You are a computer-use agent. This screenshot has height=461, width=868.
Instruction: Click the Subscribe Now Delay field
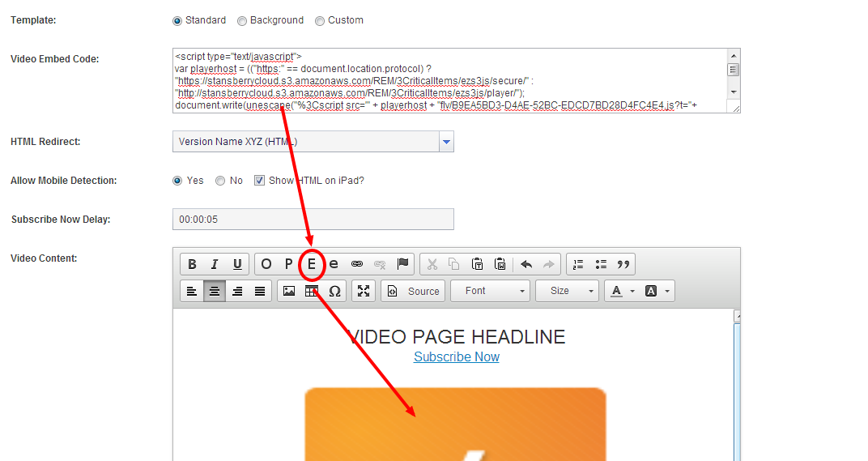313,220
